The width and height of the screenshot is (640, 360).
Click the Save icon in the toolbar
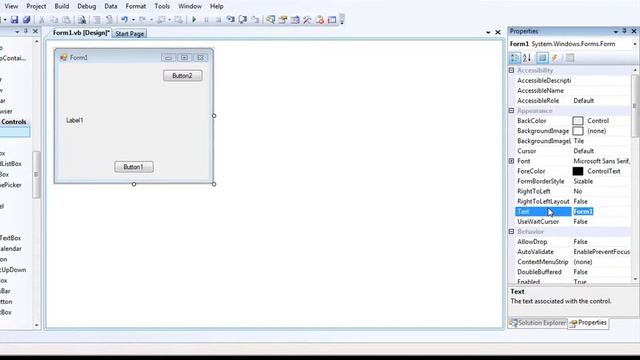(14, 20)
